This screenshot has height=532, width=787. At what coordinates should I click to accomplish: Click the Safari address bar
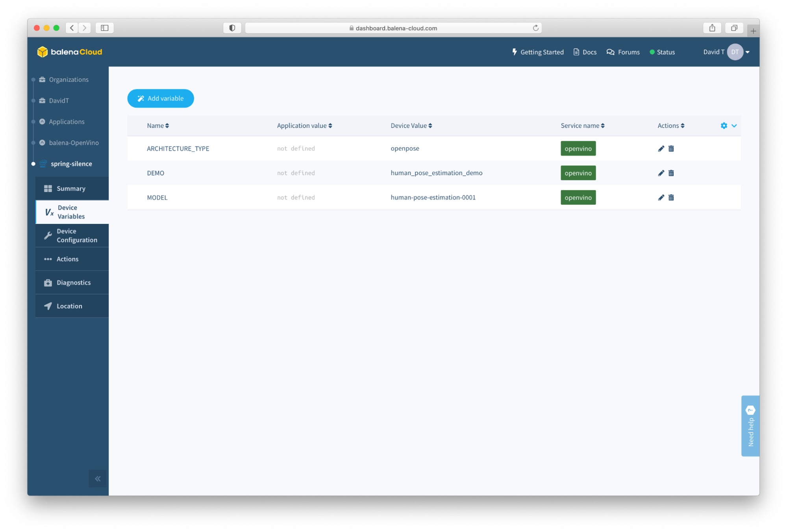point(394,28)
